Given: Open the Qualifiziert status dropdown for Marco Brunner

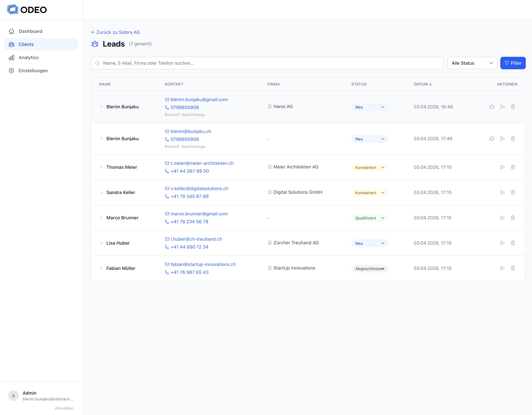Looking at the screenshot, I should point(369,218).
